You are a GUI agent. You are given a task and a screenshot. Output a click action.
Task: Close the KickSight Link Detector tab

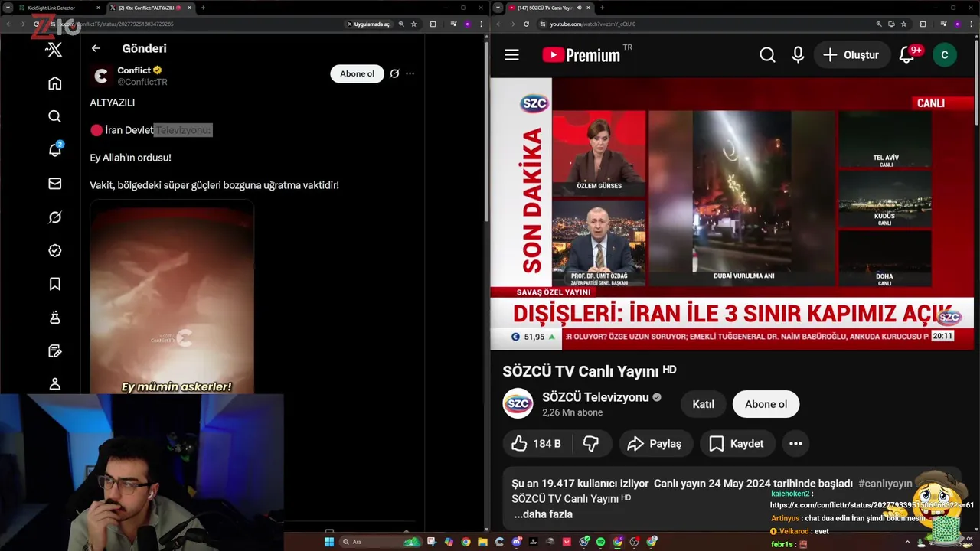pyautogui.click(x=98, y=8)
